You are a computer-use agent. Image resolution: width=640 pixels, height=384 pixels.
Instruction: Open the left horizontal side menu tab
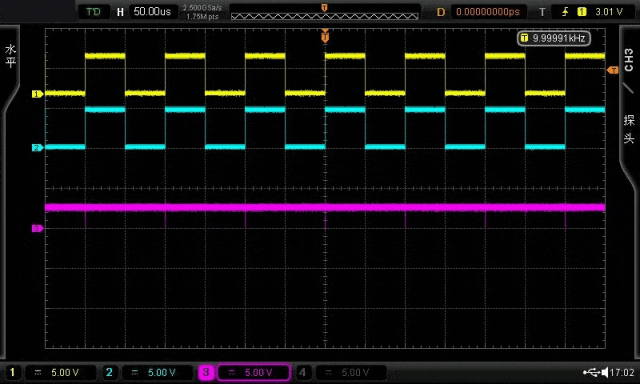pos(10,56)
